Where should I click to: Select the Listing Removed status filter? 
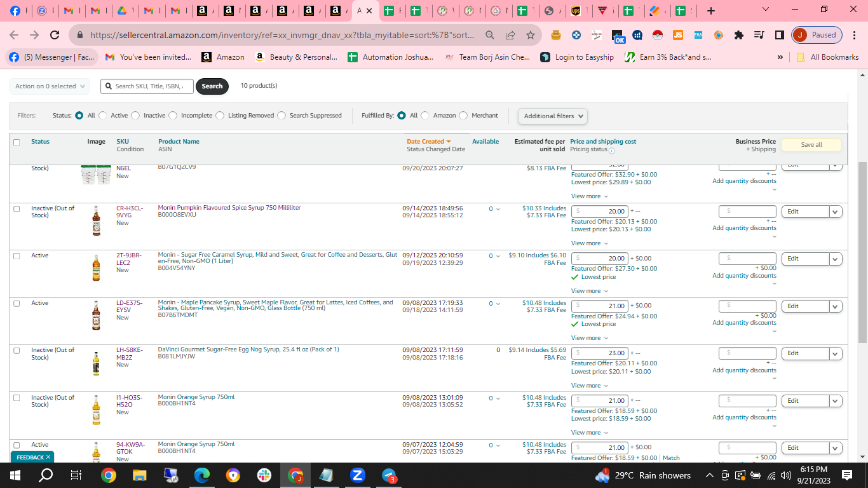[220, 116]
